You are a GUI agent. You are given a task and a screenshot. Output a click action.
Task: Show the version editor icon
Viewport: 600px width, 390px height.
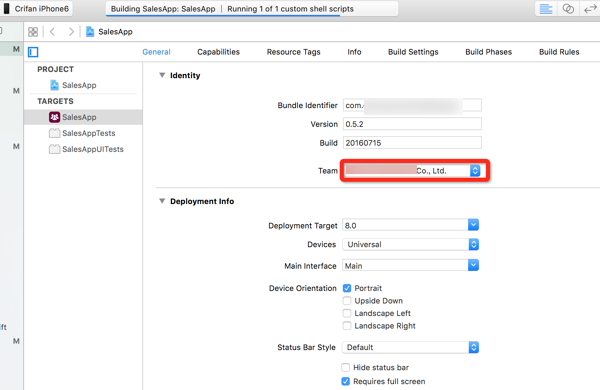590,8
